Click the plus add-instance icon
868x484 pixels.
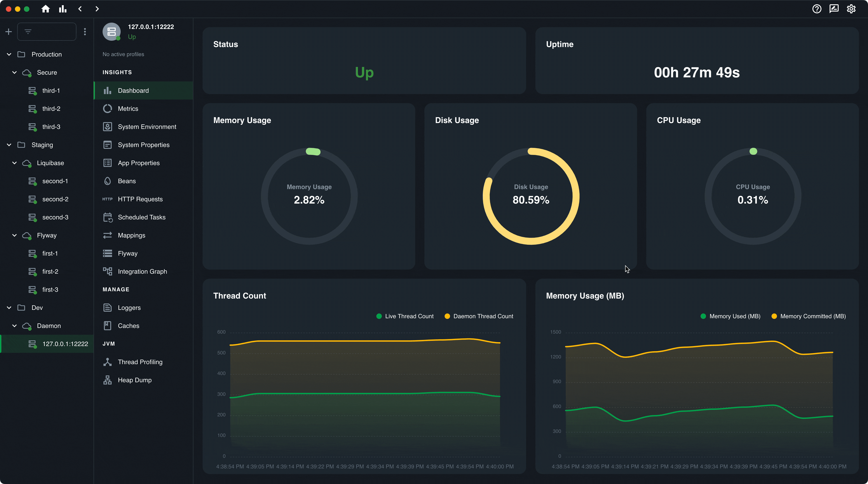point(9,32)
